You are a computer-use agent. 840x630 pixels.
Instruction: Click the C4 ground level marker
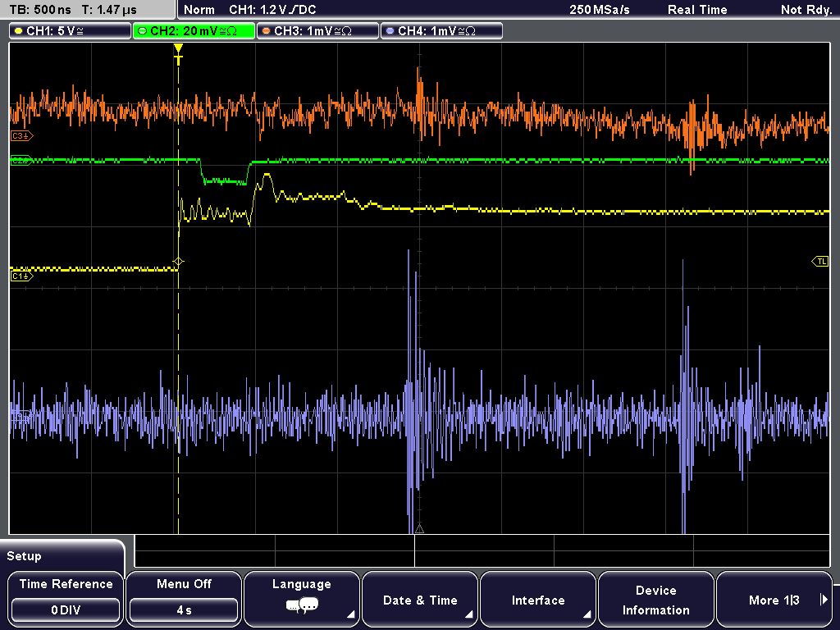pyautogui.click(x=21, y=418)
